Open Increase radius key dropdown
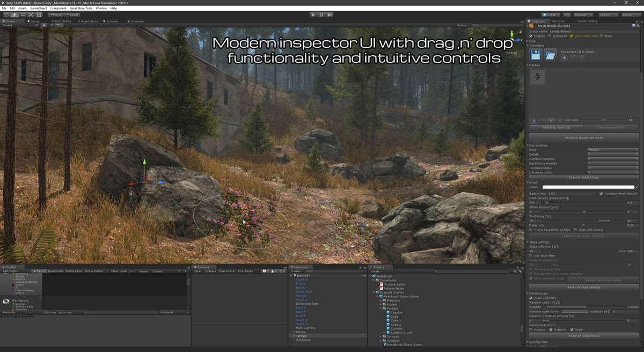The image size is (644, 352). [613, 168]
